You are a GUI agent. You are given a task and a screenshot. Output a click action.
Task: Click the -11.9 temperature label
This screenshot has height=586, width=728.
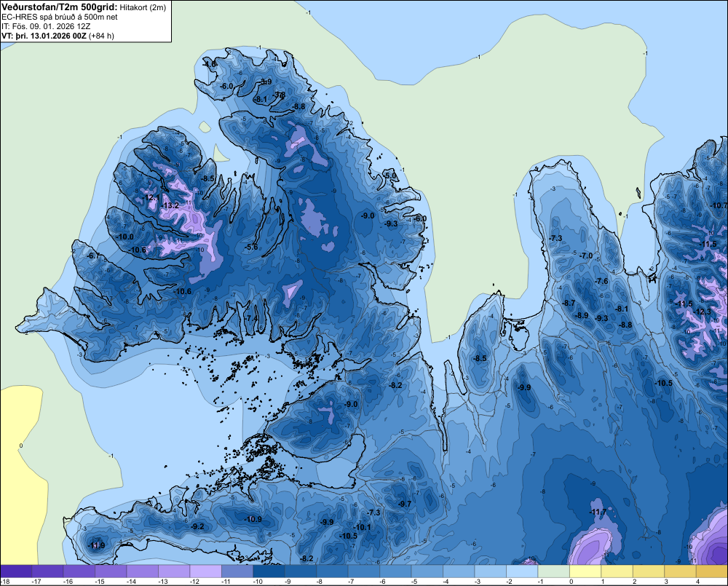pos(97,545)
